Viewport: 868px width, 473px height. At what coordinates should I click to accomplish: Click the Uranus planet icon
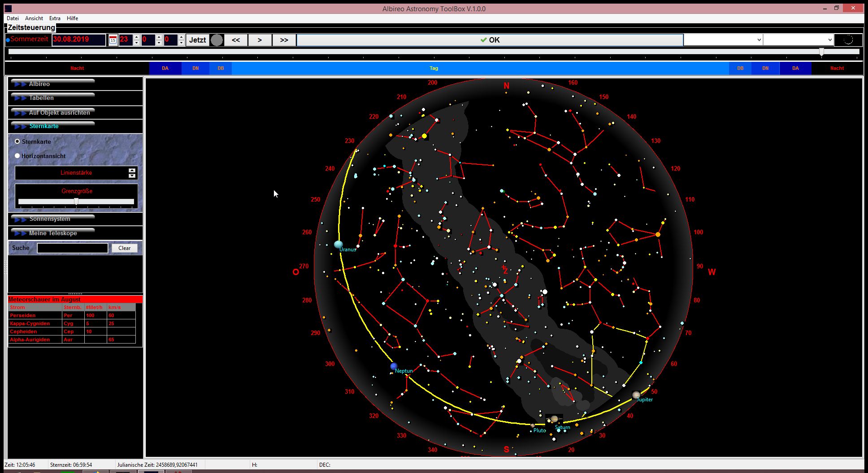tap(339, 244)
